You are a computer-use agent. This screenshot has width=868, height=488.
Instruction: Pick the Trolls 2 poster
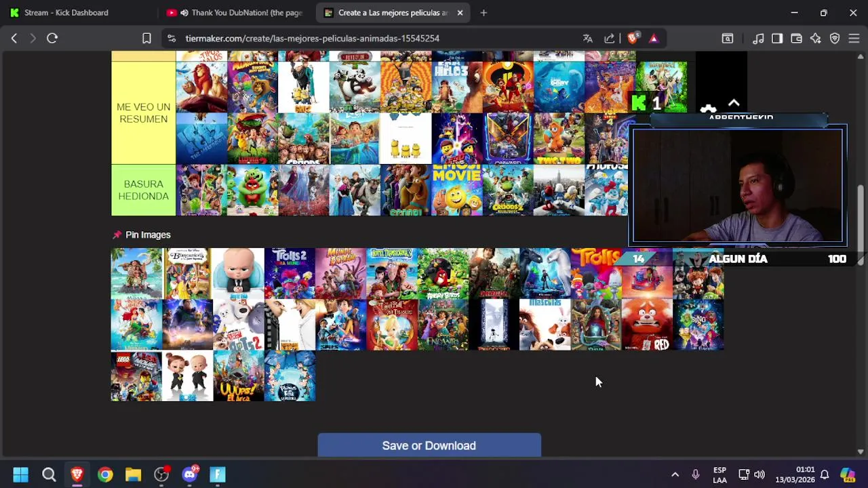(290, 273)
